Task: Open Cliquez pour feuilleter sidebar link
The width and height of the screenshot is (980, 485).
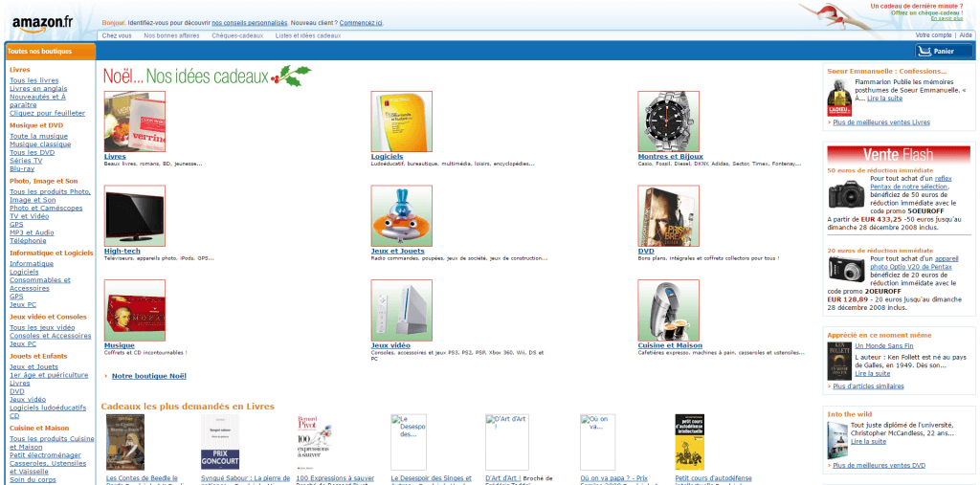Action: (47, 113)
